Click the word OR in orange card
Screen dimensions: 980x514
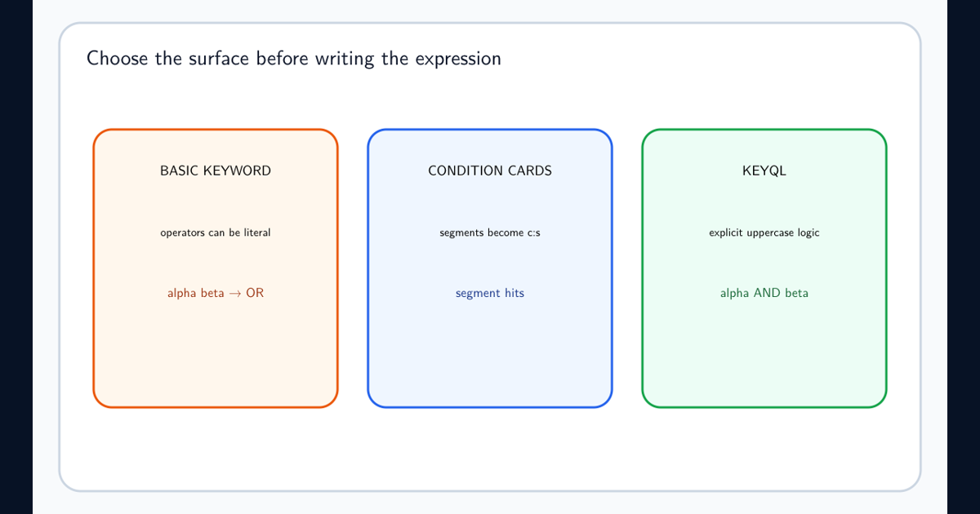pos(255,293)
